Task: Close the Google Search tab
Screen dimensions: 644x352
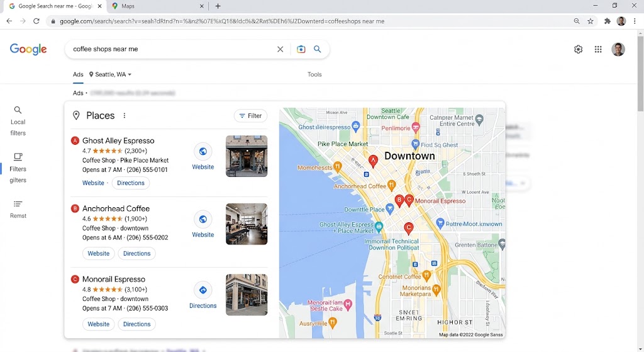Action: tap(99, 6)
